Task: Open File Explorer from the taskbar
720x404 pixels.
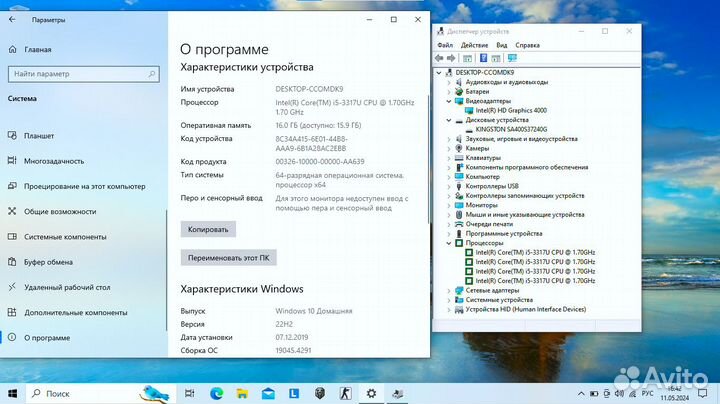Action: point(242,393)
